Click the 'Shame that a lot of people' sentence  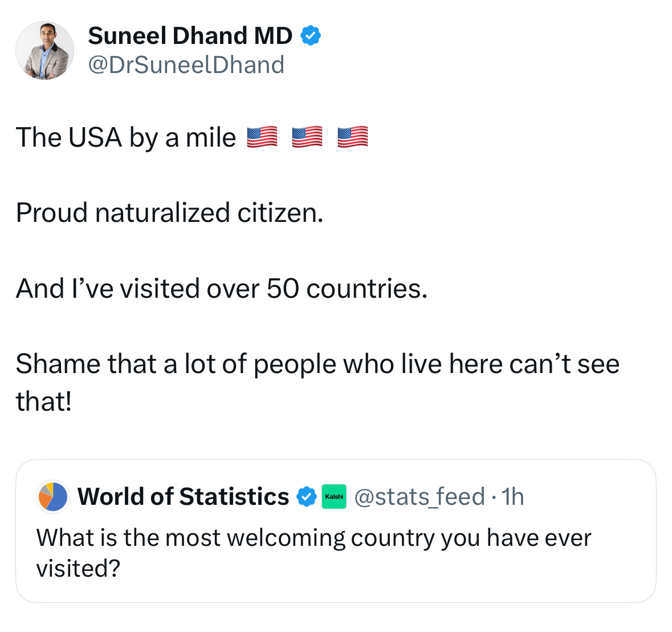point(317,364)
